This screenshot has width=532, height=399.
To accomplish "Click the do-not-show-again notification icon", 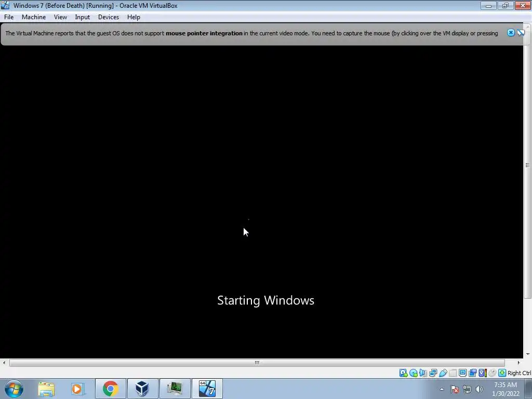I will [521, 33].
